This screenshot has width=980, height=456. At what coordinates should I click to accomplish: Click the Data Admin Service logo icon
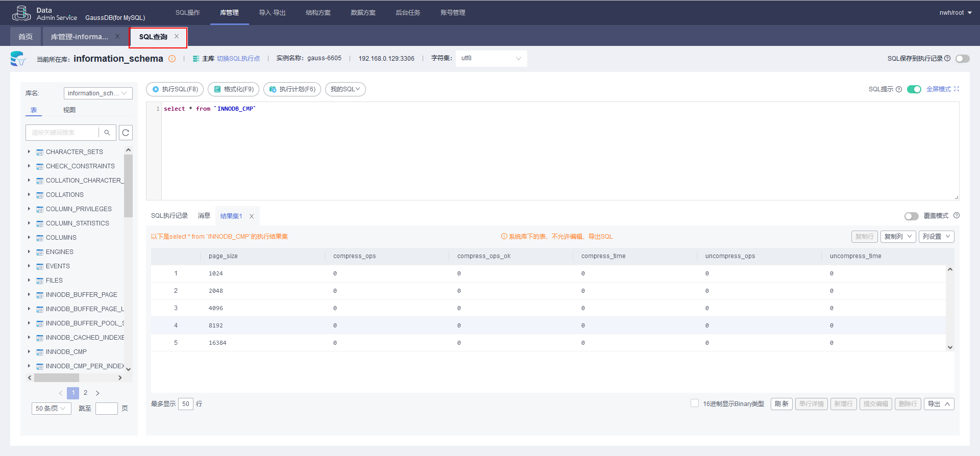click(x=21, y=13)
